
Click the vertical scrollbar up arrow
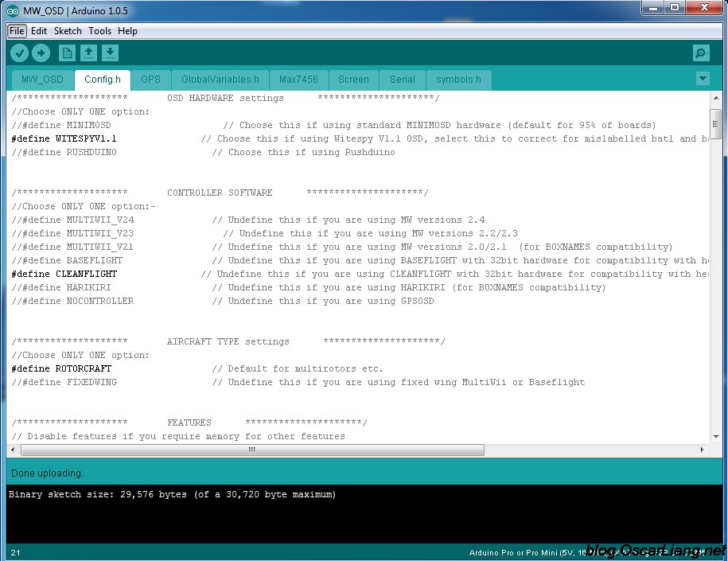[715, 98]
